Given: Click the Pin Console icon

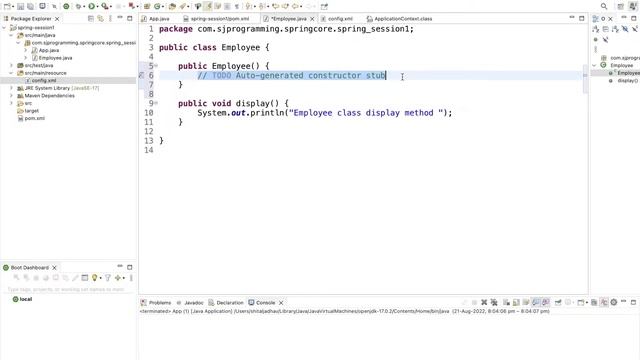Looking at the screenshot, I should pyautogui.click(x=558, y=302).
